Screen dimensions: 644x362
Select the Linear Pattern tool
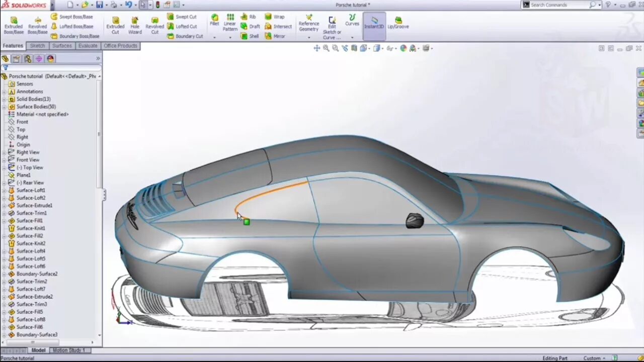230,23
